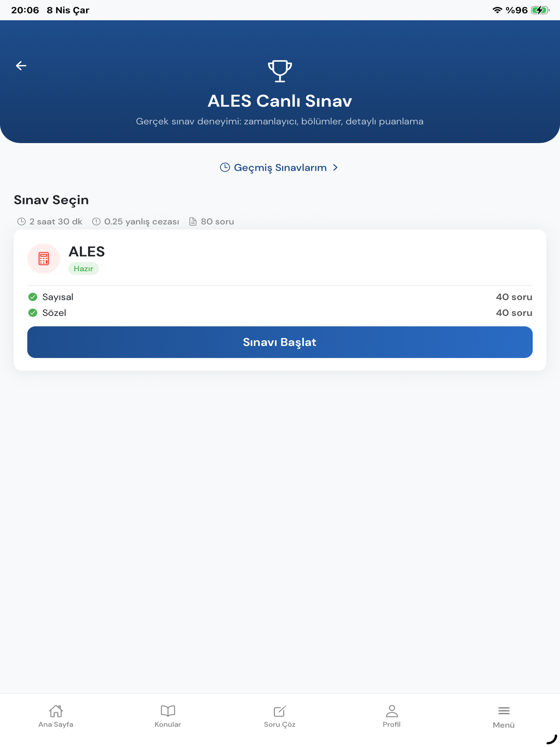Screen dimensions: 560x747
Task: Tap the warning icon by 0.25 yanlış cezası
Action: [96, 221]
